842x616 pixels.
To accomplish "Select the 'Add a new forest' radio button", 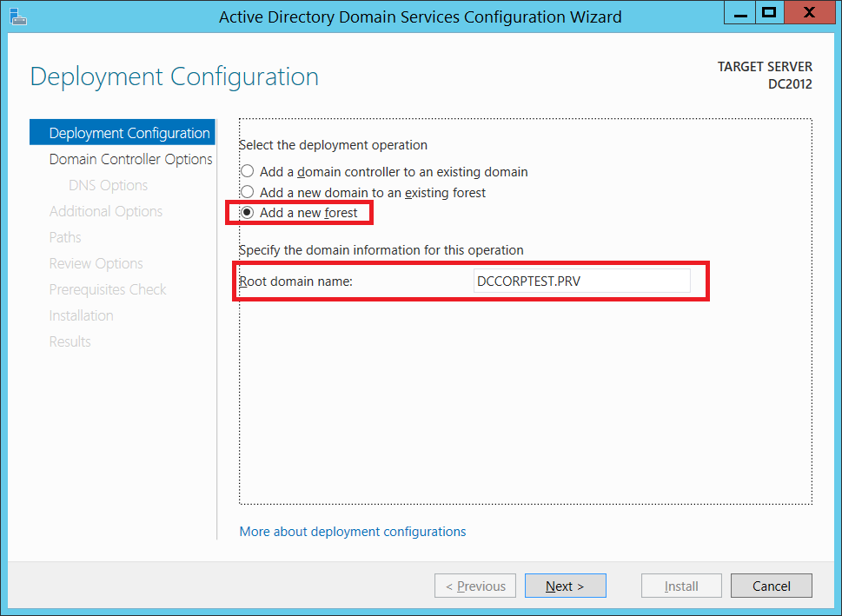I will point(247,213).
